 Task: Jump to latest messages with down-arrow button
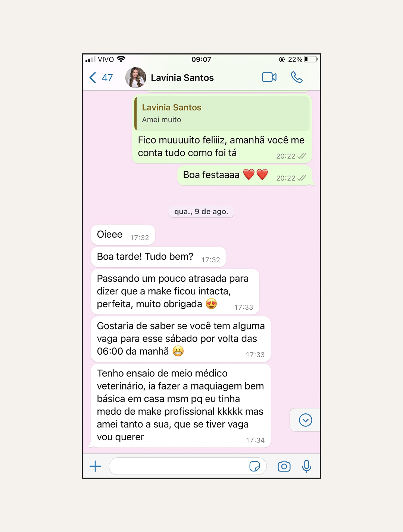point(305,420)
